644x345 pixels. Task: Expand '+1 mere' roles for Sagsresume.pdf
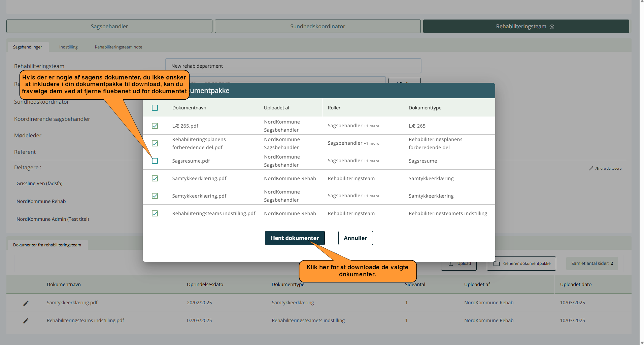[x=371, y=161]
